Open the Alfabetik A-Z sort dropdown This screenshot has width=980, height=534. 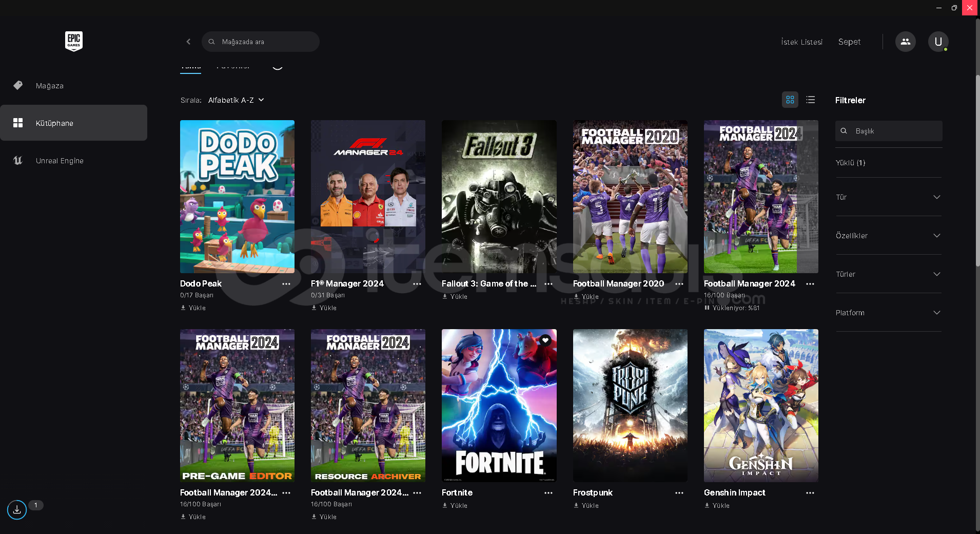pos(236,100)
